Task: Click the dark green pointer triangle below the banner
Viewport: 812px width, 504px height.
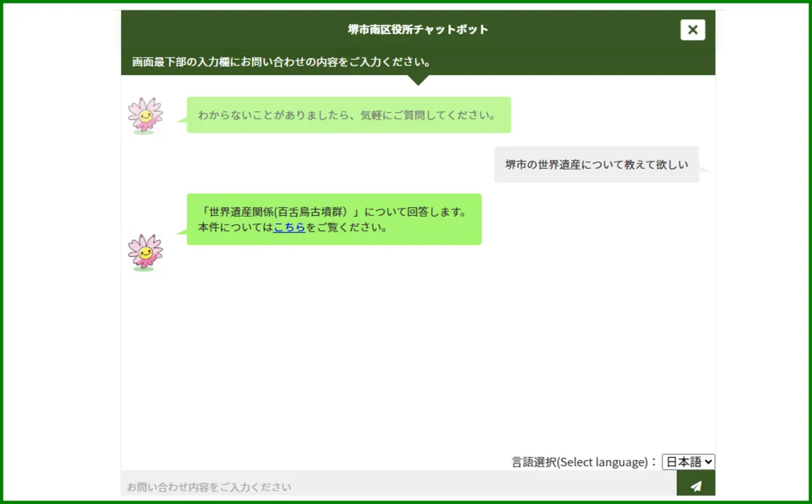Action: tap(418, 79)
